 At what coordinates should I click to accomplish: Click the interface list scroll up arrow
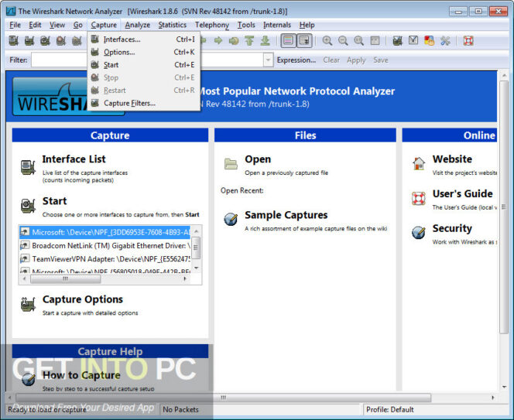tap(197, 231)
